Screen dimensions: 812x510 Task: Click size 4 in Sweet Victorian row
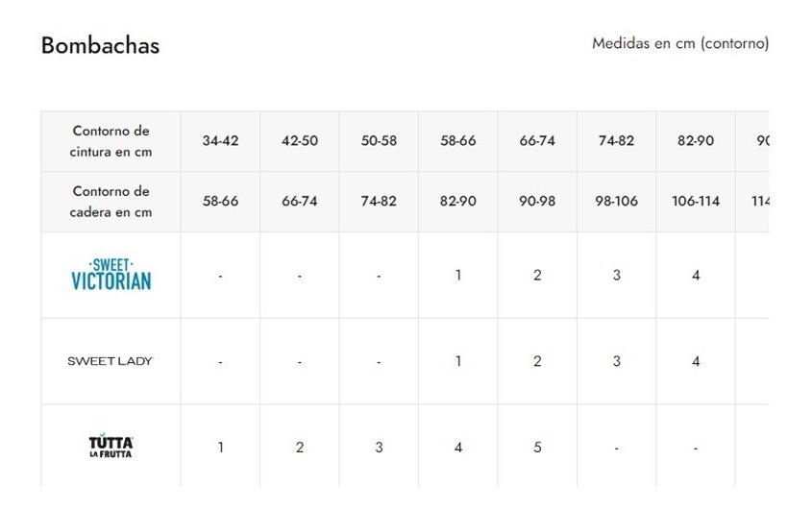click(696, 276)
